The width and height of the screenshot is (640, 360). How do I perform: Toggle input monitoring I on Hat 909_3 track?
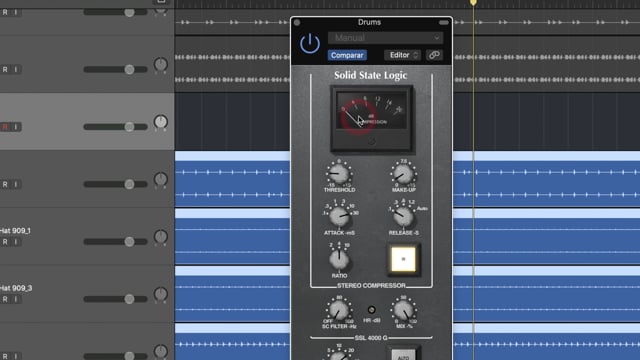16,299
